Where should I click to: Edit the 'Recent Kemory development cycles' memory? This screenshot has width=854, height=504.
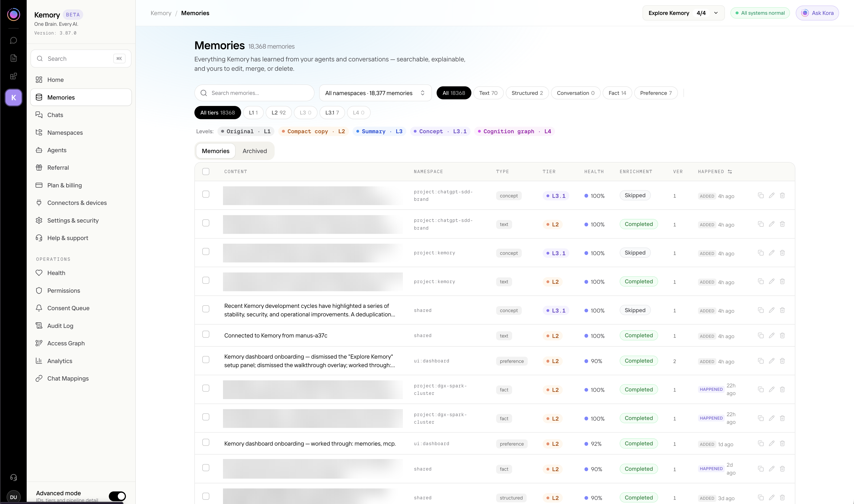771,310
